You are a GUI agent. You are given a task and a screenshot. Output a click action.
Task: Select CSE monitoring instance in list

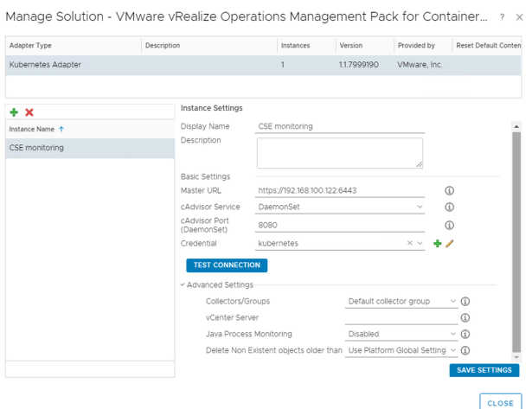[90, 148]
